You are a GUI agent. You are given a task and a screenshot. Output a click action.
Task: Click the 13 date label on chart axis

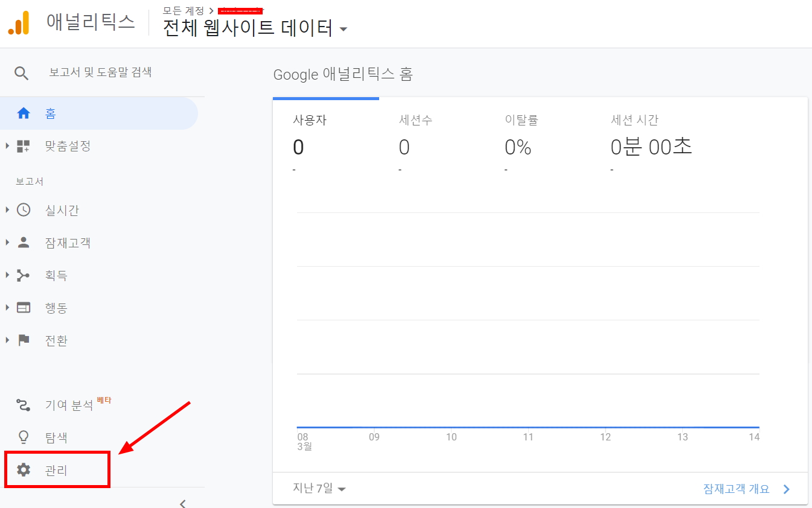682,437
